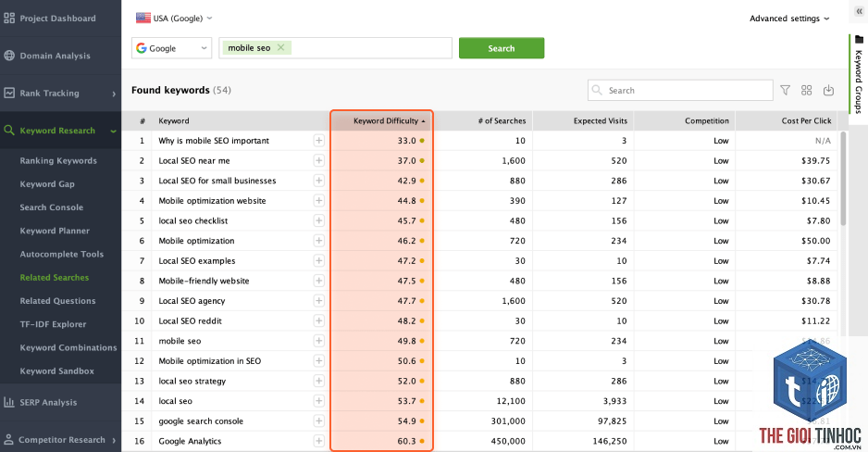Sort by Competition column header
This screenshot has height=452, width=868.
click(x=707, y=120)
